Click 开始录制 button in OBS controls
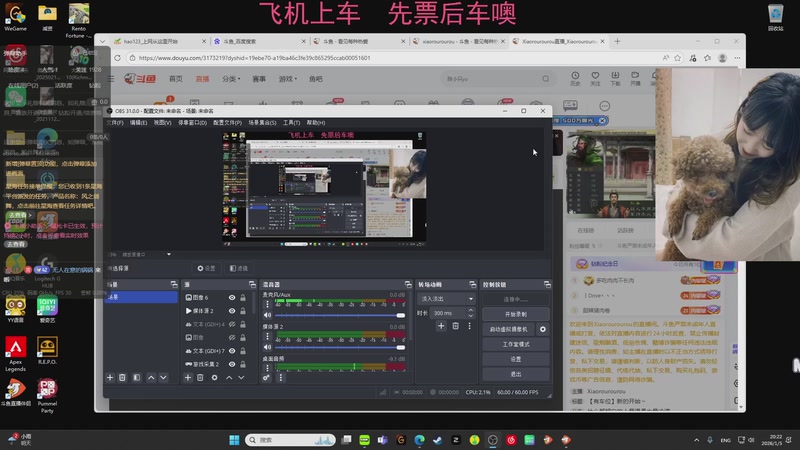800x450 pixels. [x=516, y=314]
